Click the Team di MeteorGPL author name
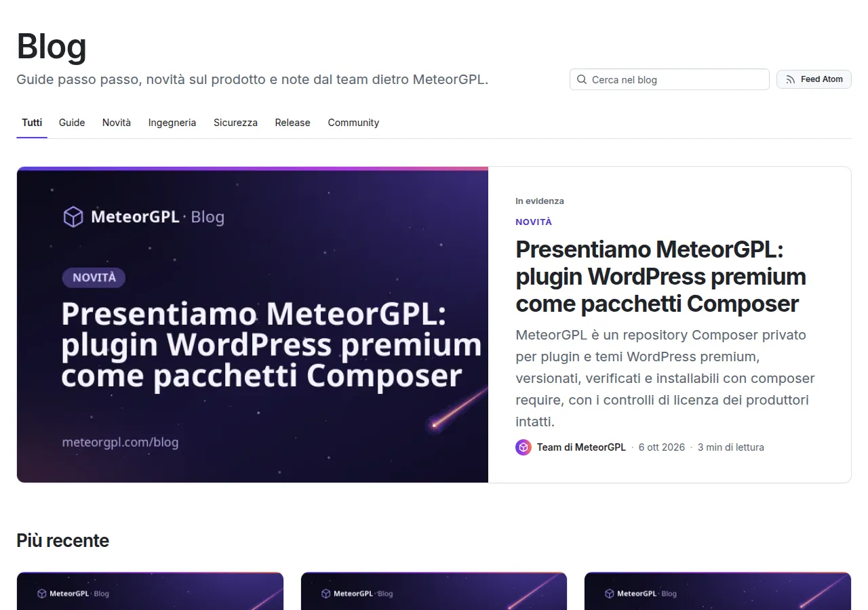The image size is (868, 610). point(581,447)
